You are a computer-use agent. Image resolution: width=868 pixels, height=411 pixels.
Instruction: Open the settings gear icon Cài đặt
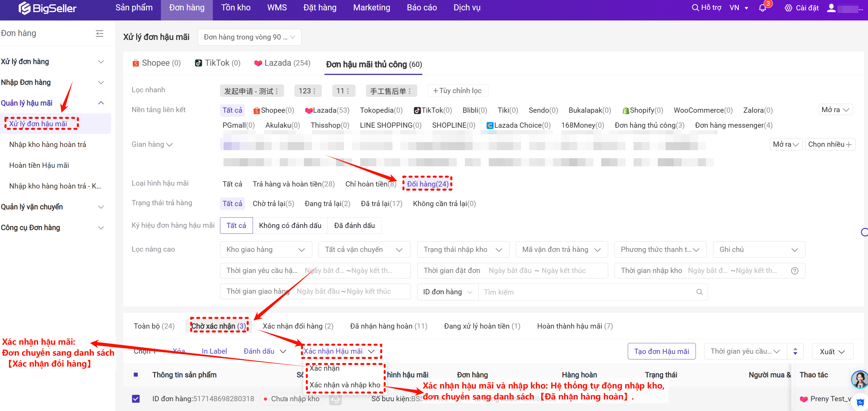point(788,8)
